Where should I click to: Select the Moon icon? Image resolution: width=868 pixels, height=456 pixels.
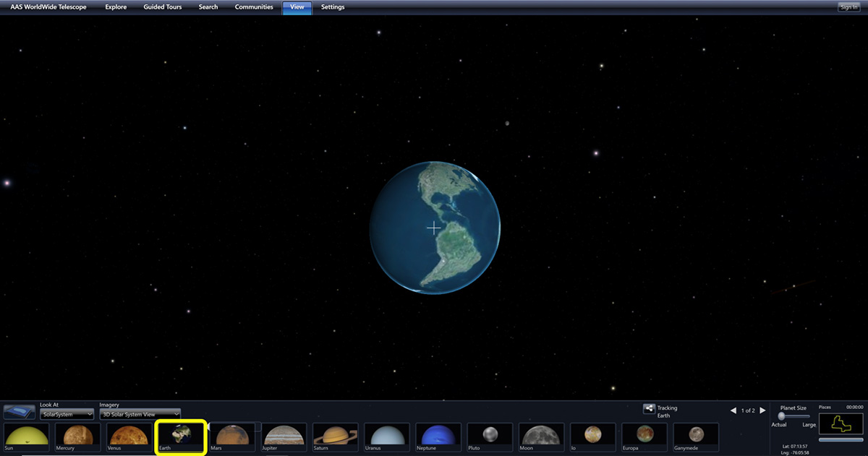tap(540, 436)
